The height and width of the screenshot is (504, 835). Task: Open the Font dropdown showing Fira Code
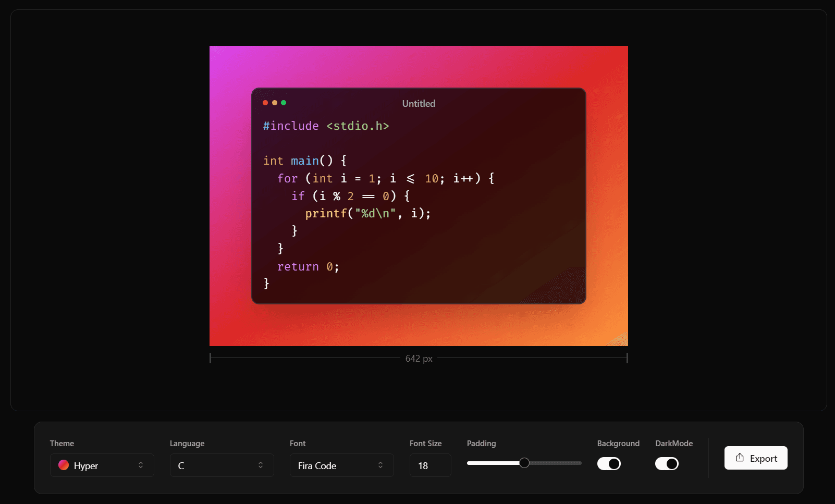pyautogui.click(x=341, y=465)
